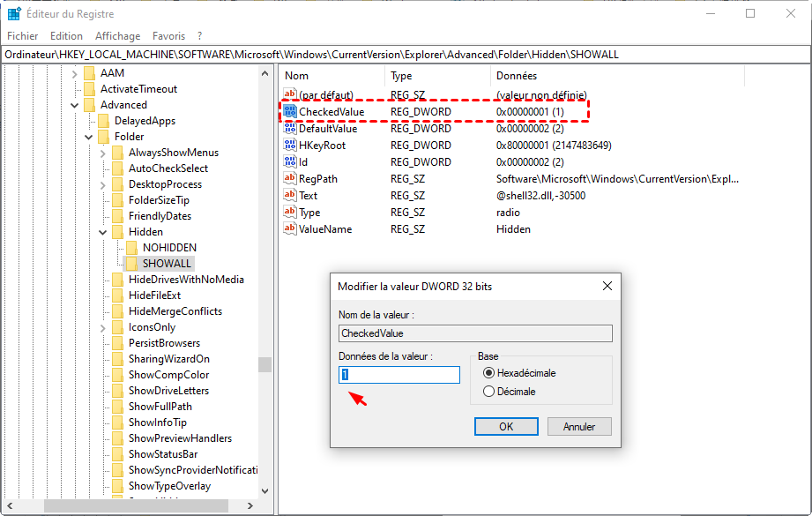This screenshot has width=812, height=516.
Task: Select the Décimale base radio button
Action: click(488, 392)
